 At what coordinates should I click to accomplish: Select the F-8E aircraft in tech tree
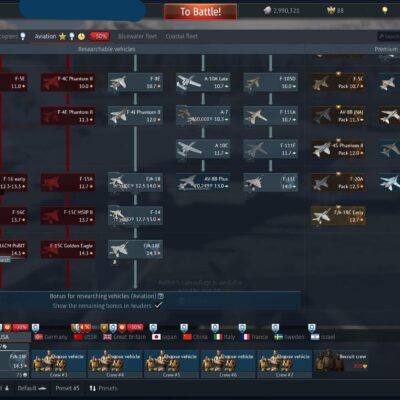135,82
